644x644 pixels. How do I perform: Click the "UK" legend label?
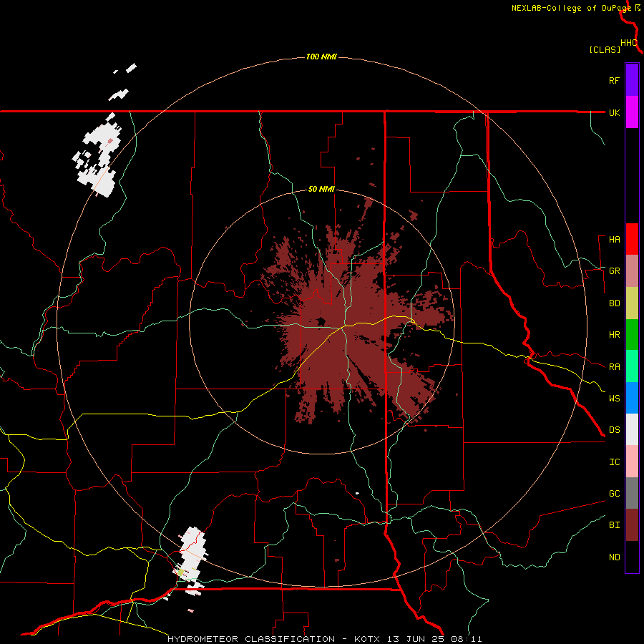click(614, 113)
